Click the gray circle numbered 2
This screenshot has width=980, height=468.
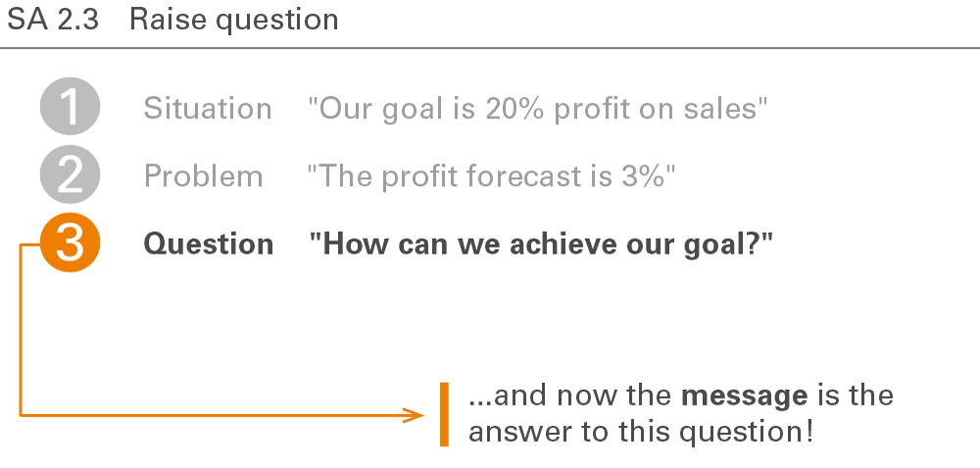(70, 174)
